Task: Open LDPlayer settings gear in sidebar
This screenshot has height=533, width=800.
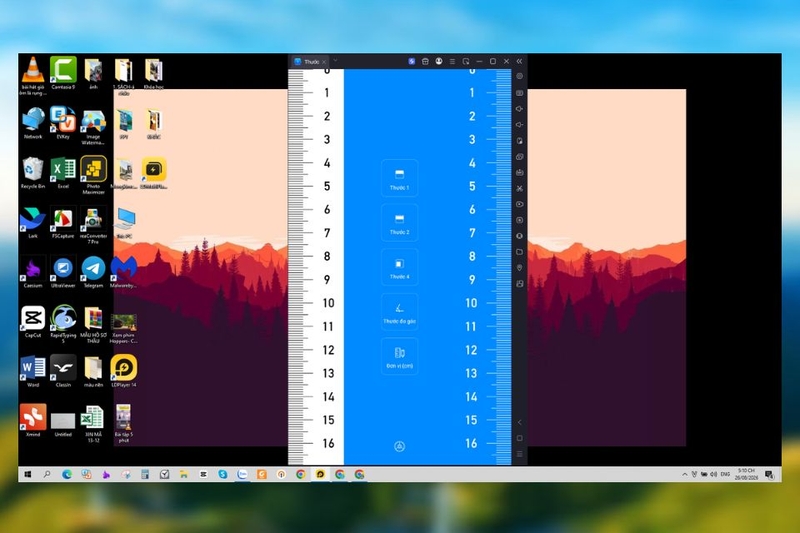Action: [519, 76]
